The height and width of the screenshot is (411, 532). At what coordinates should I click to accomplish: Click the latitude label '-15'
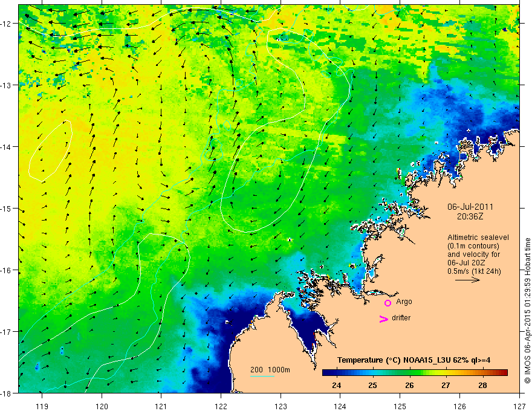(x=7, y=209)
